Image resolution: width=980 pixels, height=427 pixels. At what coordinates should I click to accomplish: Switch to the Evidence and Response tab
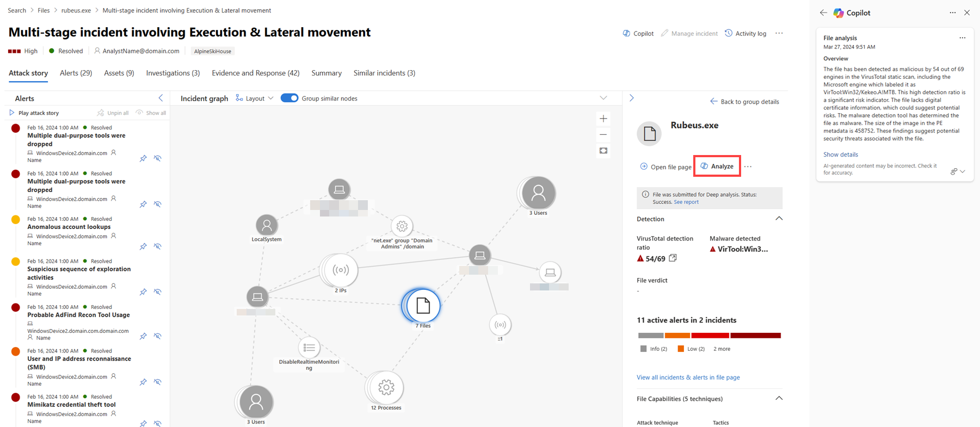click(x=255, y=73)
